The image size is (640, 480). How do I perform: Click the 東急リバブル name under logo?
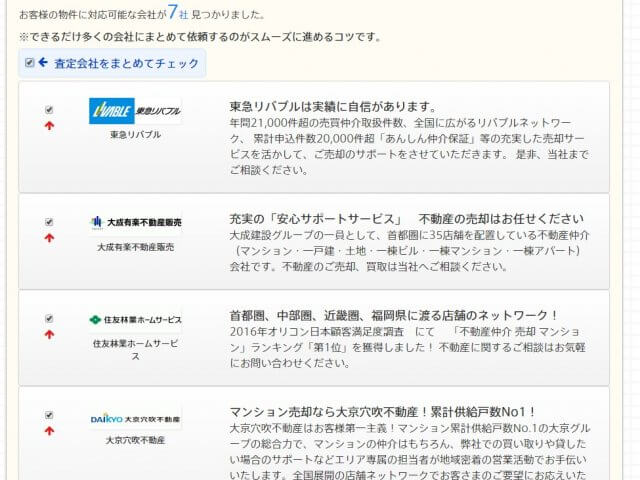pyautogui.click(x=136, y=134)
